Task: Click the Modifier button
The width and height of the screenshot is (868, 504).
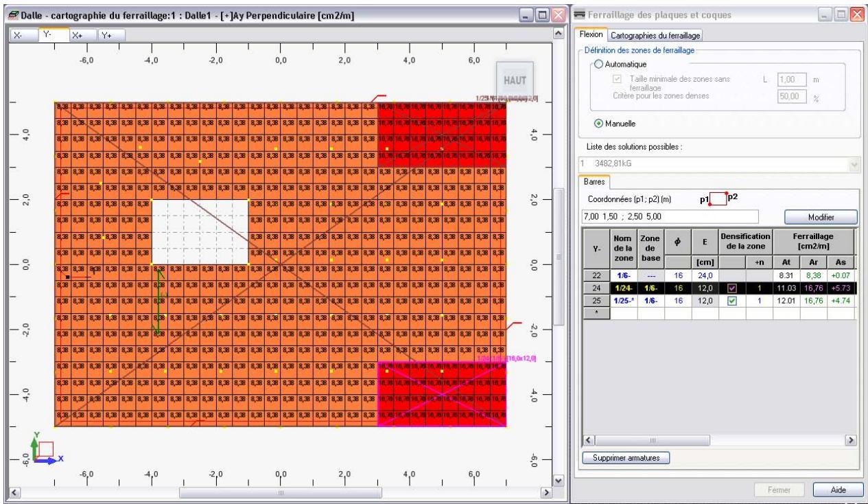Action: [x=819, y=217]
